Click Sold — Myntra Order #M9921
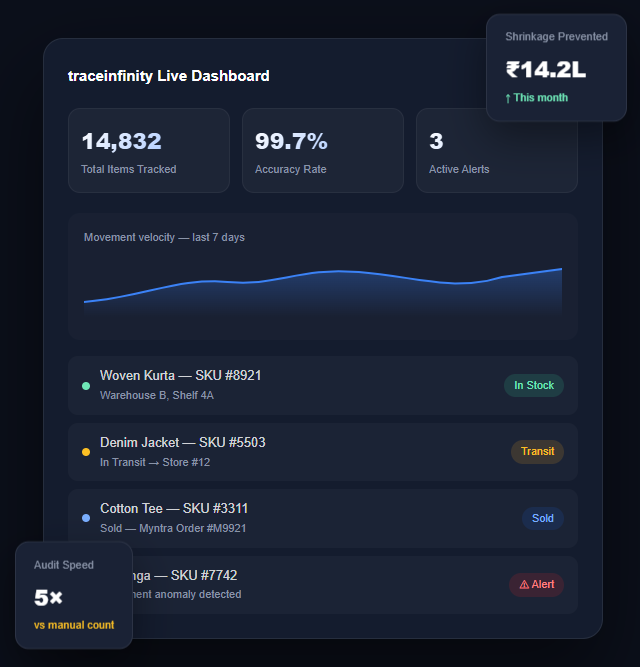The width and height of the screenshot is (640, 667). pyautogui.click(x=173, y=528)
